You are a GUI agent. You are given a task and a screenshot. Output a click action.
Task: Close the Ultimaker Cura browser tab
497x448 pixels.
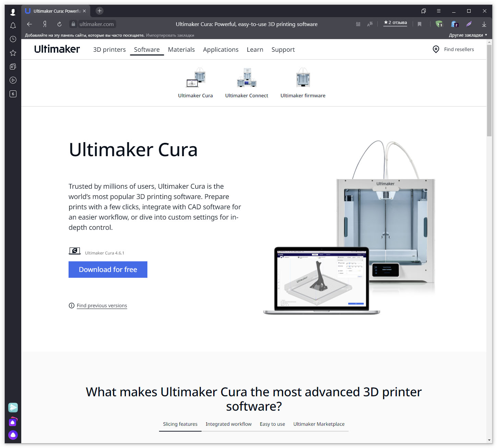tap(84, 11)
